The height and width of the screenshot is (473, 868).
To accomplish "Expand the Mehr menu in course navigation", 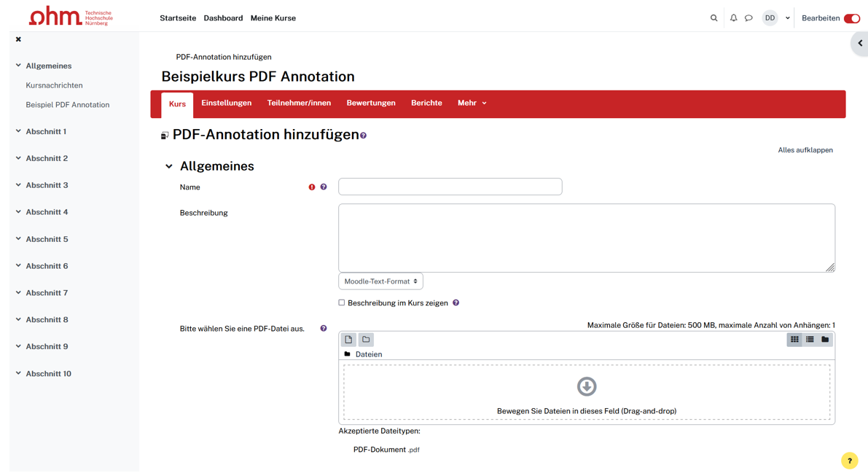I will tap(472, 103).
